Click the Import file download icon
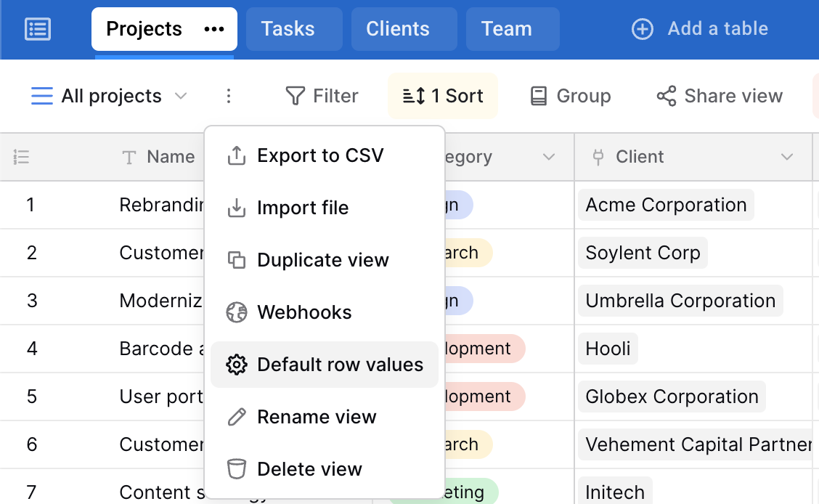Screen dimensions: 819x504 pos(237,208)
